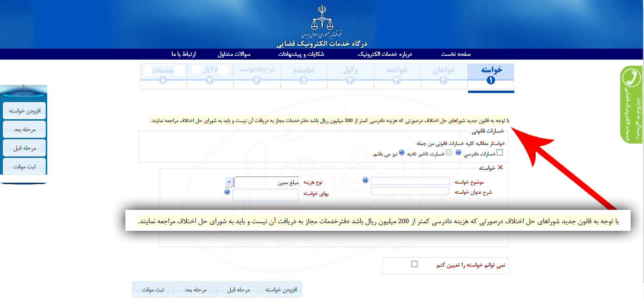Tick the خسارت تاخیر تادیه checkbox

[x=449, y=153]
